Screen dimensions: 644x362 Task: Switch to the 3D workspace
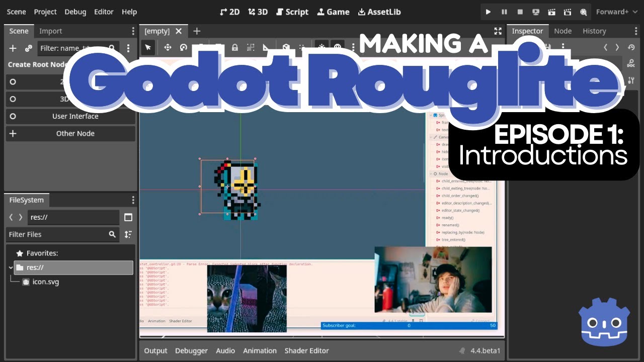coord(258,12)
